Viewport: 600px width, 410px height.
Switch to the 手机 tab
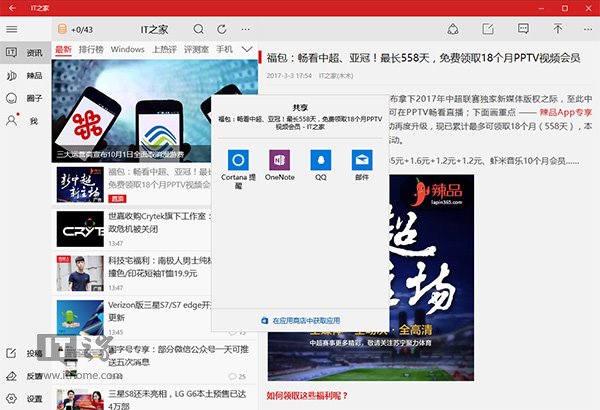coord(224,49)
